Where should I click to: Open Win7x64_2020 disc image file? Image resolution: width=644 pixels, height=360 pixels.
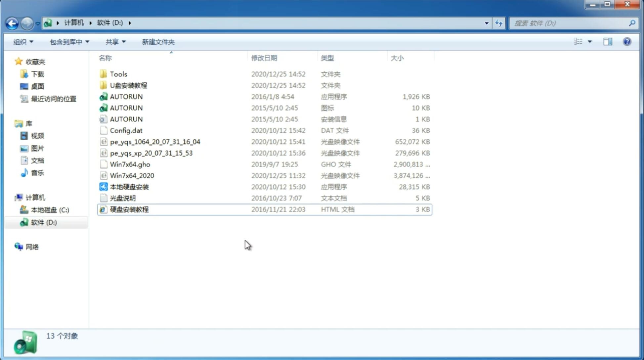[x=131, y=175]
